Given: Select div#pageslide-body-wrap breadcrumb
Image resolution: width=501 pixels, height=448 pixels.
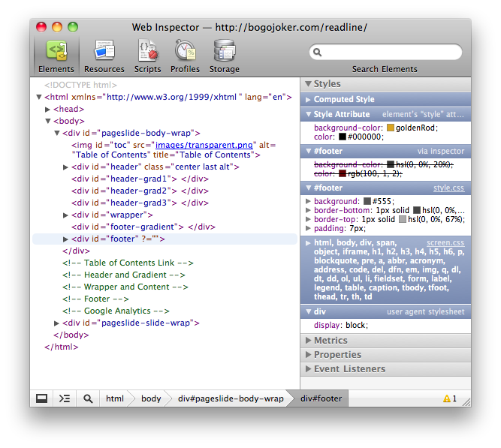Looking at the screenshot, I should pyautogui.click(x=230, y=398).
